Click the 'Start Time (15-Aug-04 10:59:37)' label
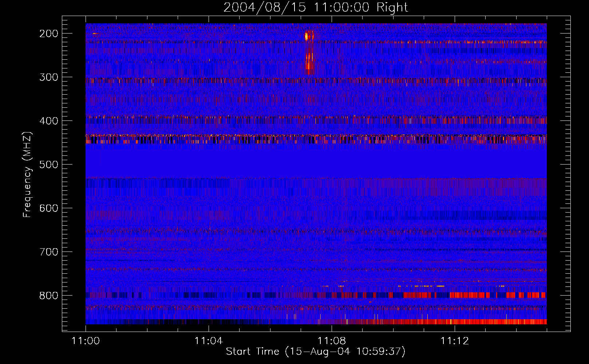Screen dimensions: 589x364 click(316, 352)
